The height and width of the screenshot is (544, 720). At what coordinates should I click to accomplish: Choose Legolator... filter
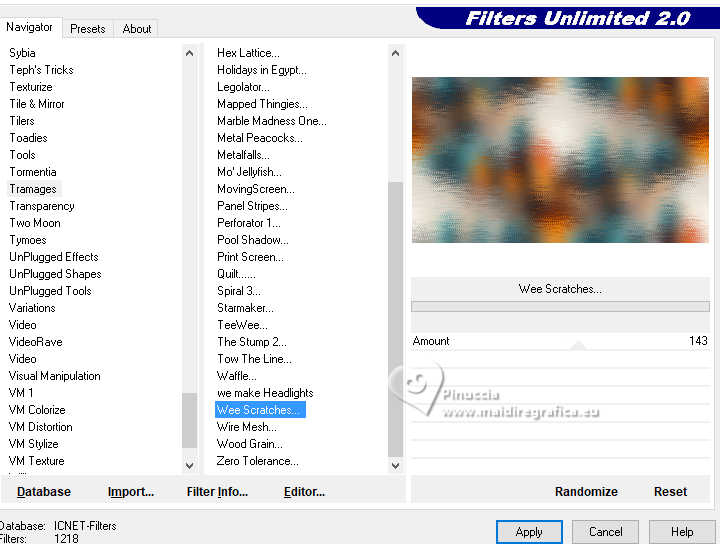coord(243,87)
